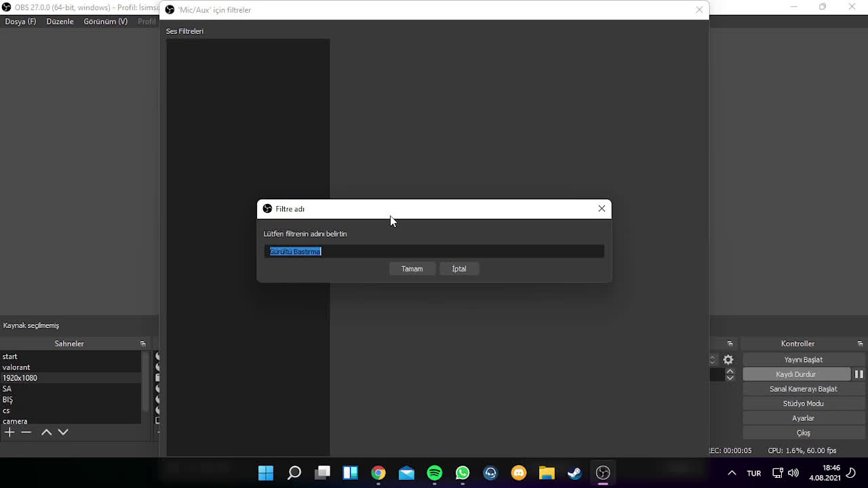Launch Spotify from the taskbar

coord(434,472)
